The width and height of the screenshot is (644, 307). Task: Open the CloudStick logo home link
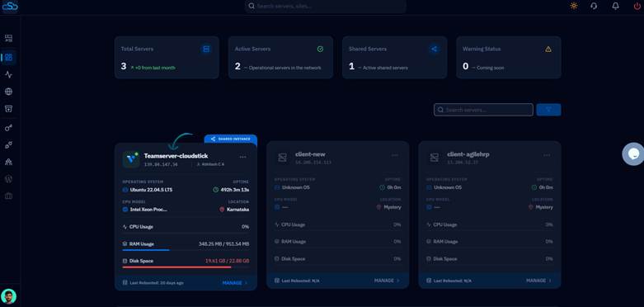point(9,7)
